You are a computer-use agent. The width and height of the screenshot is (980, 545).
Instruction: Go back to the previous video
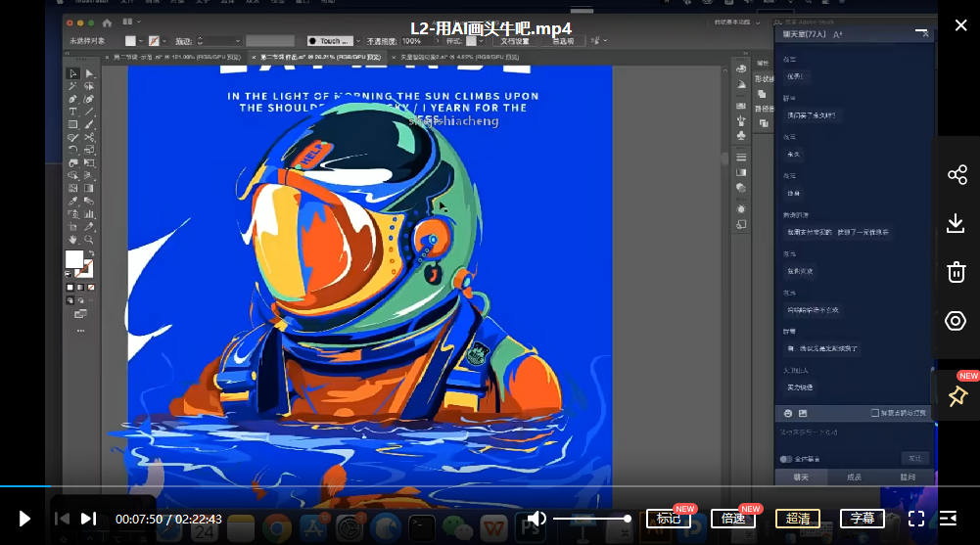pos(62,519)
